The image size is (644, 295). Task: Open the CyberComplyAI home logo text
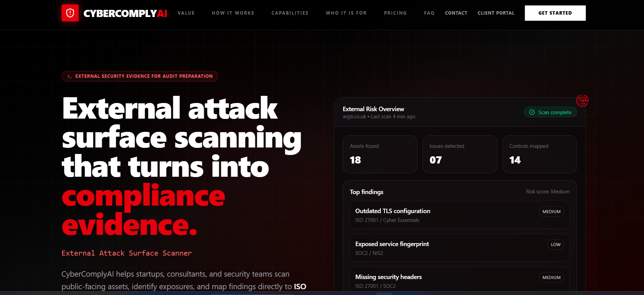tap(125, 13)
